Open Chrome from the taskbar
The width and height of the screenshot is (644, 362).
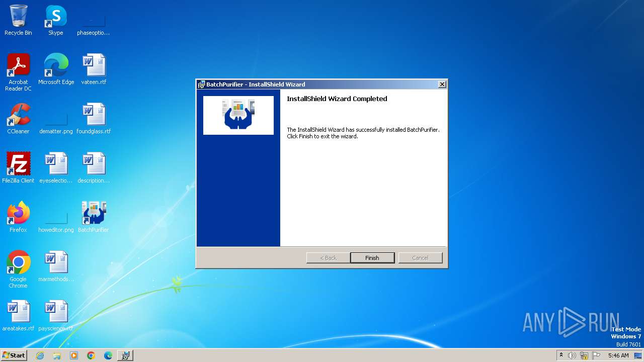[x=91, y=355]
